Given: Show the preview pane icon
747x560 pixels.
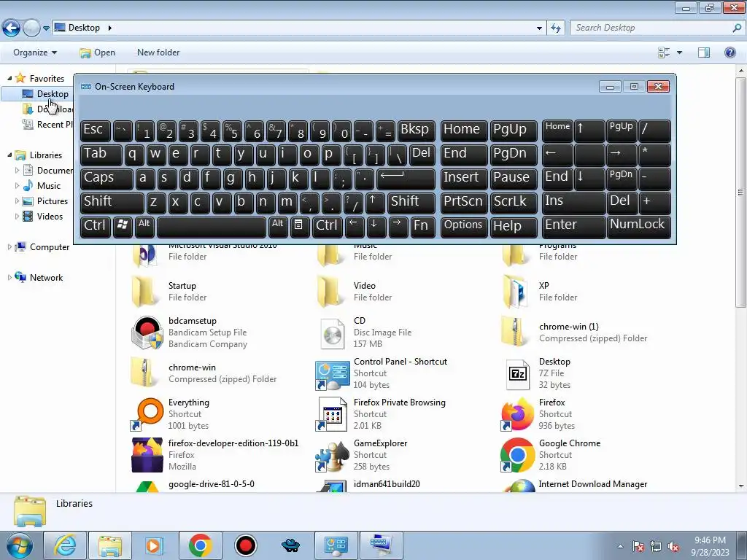Looking at the screenshot, I should (704, 52).
